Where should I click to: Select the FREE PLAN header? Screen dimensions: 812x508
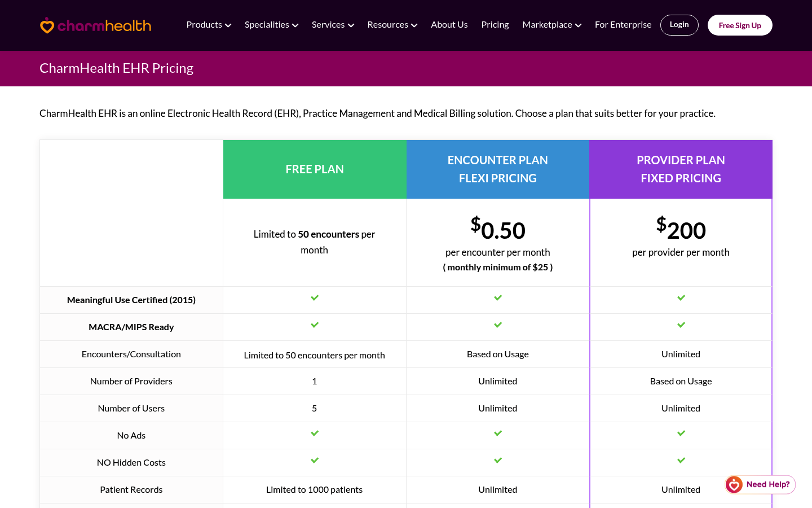(315, 169)
